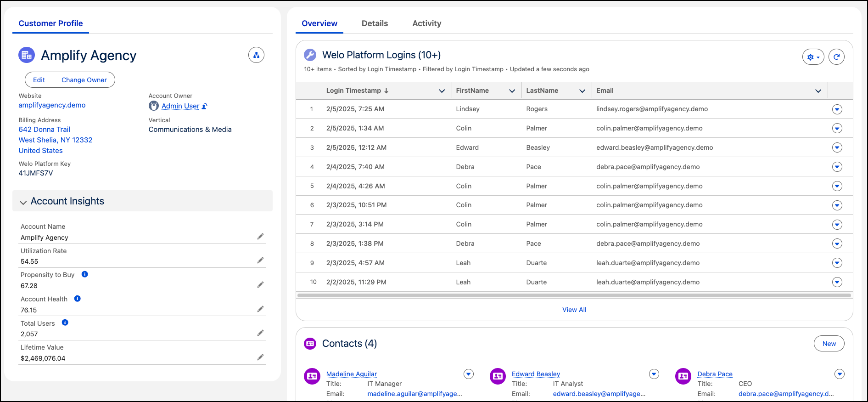Switch to the Details tab
Viewport: 868px width, 402px height.
(375, 23)
